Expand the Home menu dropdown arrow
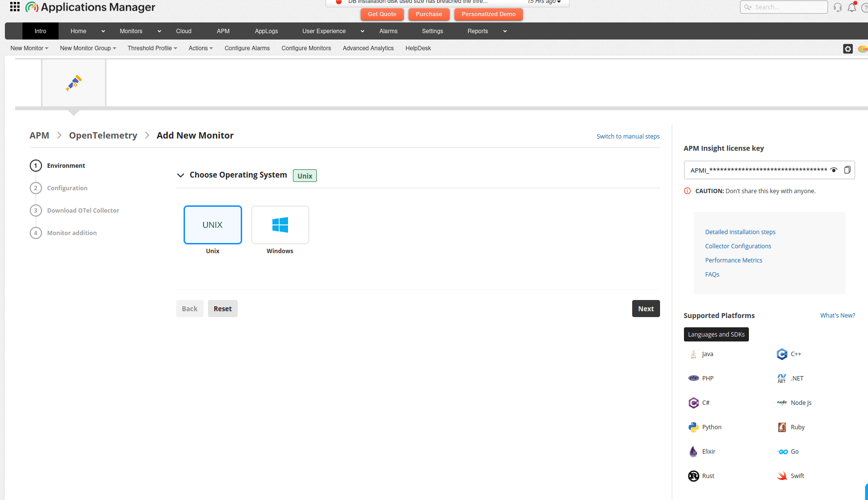This screenshot has height=500, width=868. (103, 31)
